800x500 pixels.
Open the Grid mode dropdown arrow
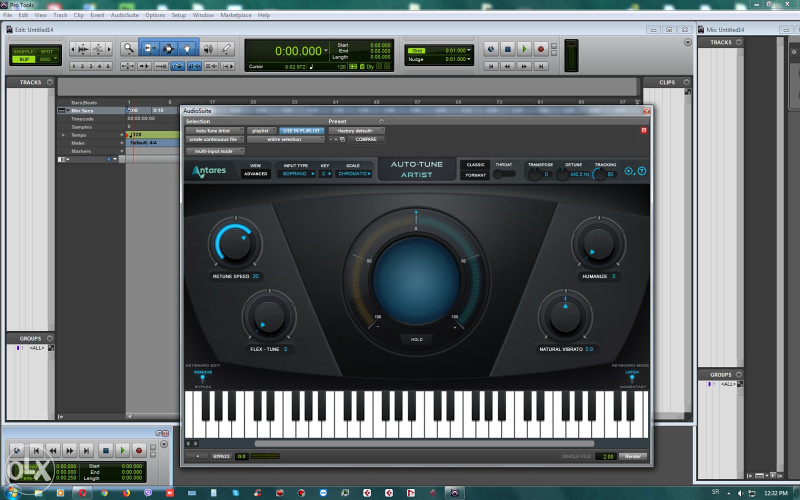pyautogui.click(x=55, y=59)
